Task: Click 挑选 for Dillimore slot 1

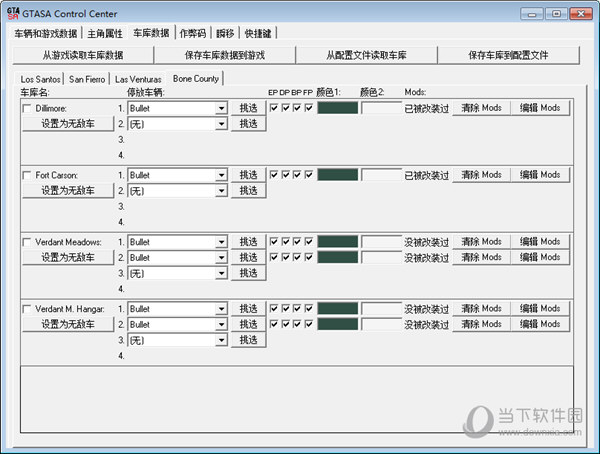Action: click(248, 108)
